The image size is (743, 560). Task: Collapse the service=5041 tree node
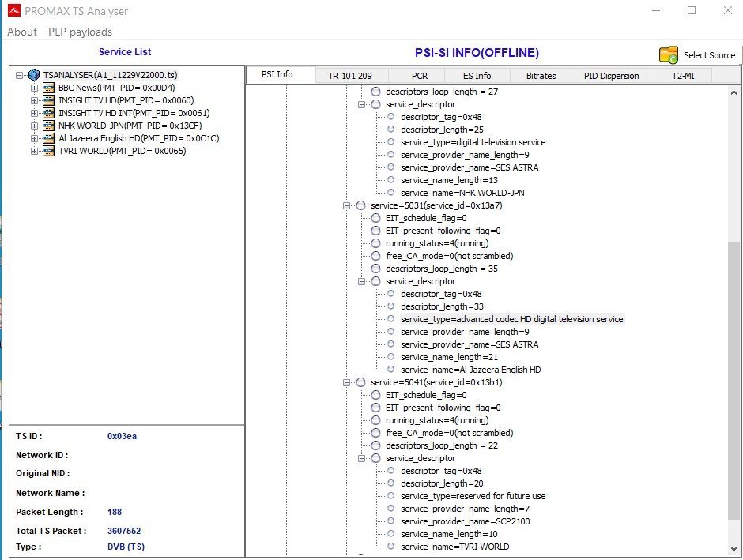tap(346, 382)
